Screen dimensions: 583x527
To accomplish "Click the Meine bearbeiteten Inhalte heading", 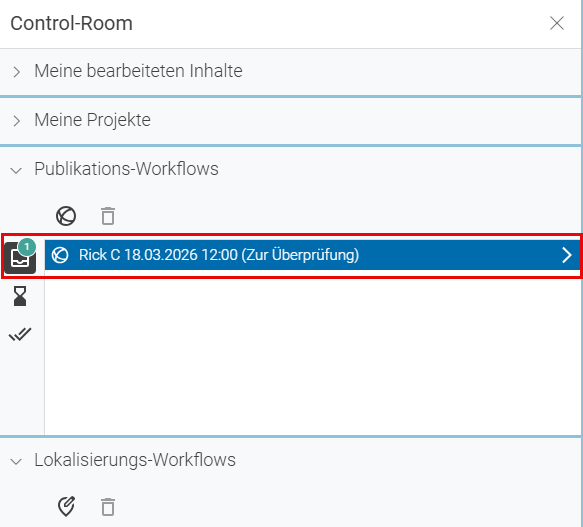I will (138, 71).
